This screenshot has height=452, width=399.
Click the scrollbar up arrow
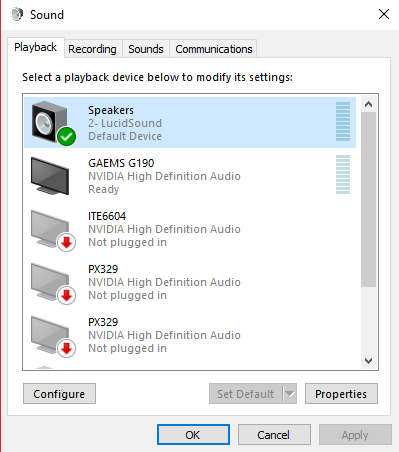368,104
